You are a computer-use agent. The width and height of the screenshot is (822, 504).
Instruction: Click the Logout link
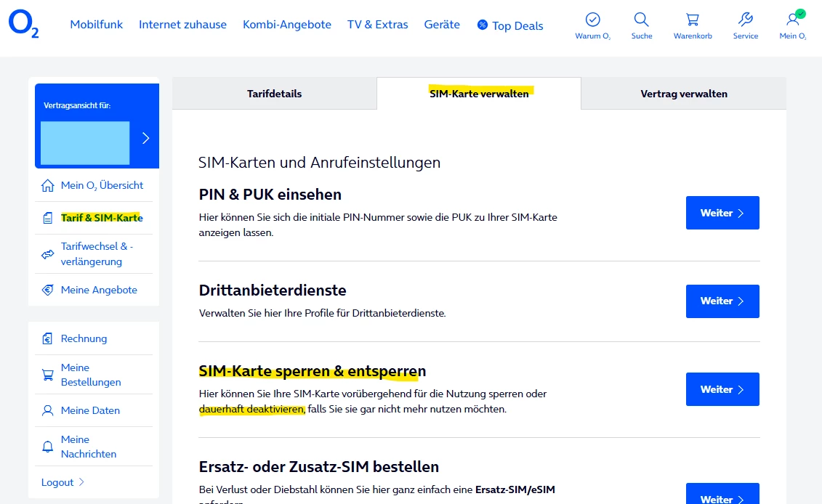pos(58,482)
